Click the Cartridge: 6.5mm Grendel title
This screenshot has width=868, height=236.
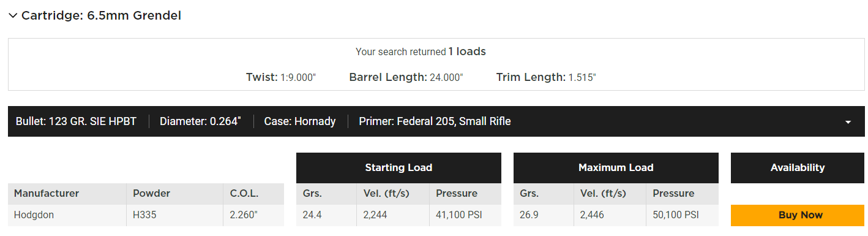[101, 16]
